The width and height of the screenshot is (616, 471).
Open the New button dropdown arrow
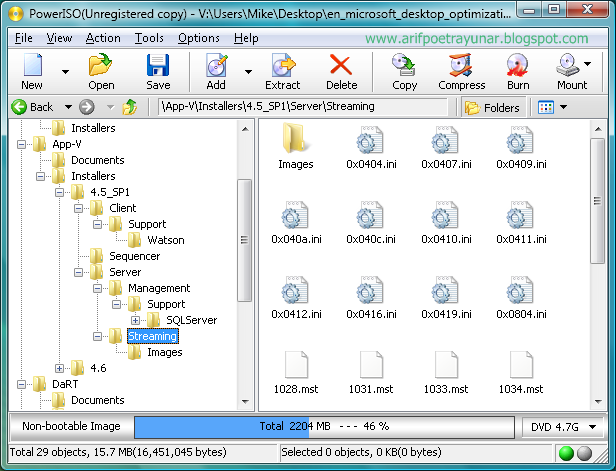coord(65,72)
